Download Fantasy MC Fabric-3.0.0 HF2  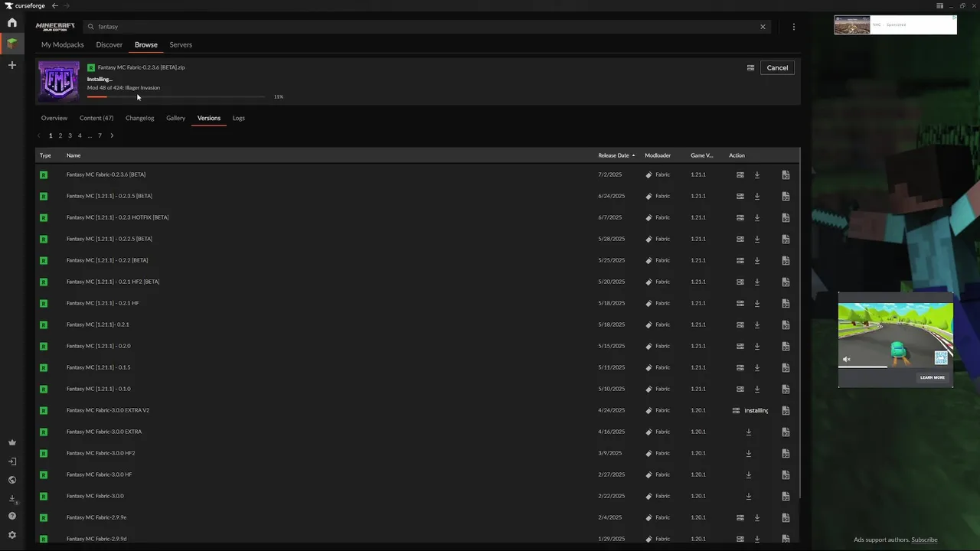pos(748,453)
